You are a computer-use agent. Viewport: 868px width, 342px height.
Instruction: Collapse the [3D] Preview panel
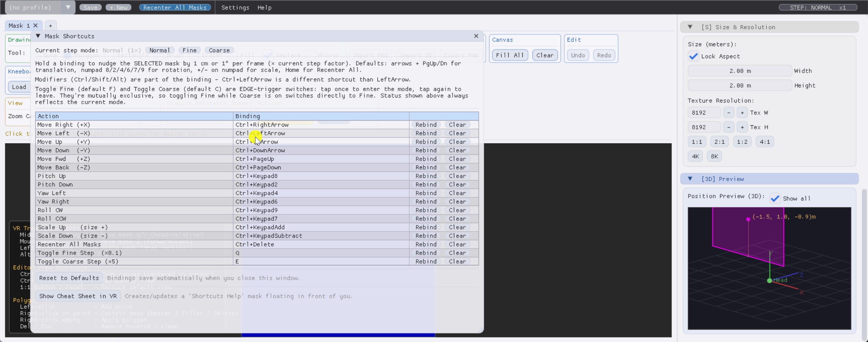click(690, 179)
